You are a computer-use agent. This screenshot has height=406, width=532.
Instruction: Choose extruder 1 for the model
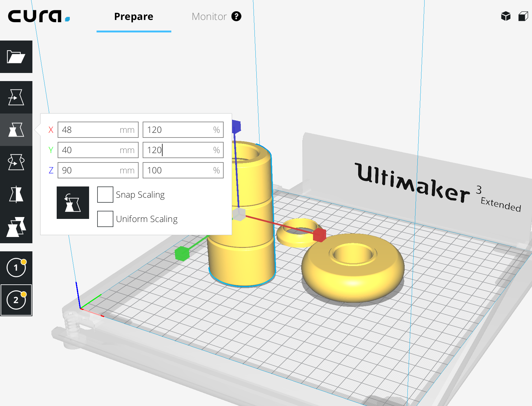coord(16,268)
